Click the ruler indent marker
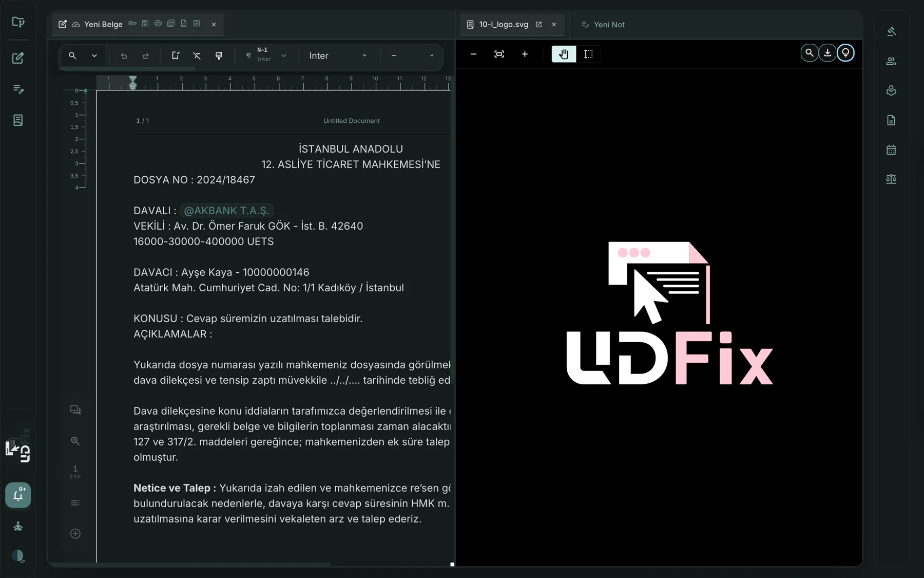 coord(133,82)
